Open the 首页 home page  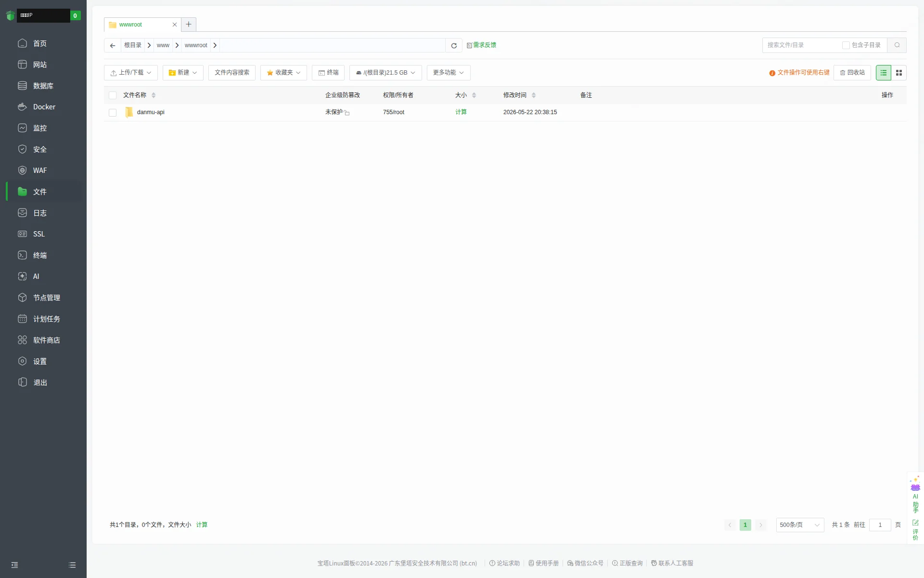pyautogui.click(x=39, y=43)
